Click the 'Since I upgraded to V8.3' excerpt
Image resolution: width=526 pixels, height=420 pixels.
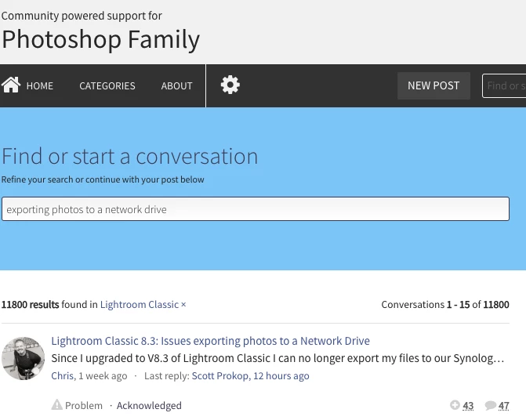278,358
